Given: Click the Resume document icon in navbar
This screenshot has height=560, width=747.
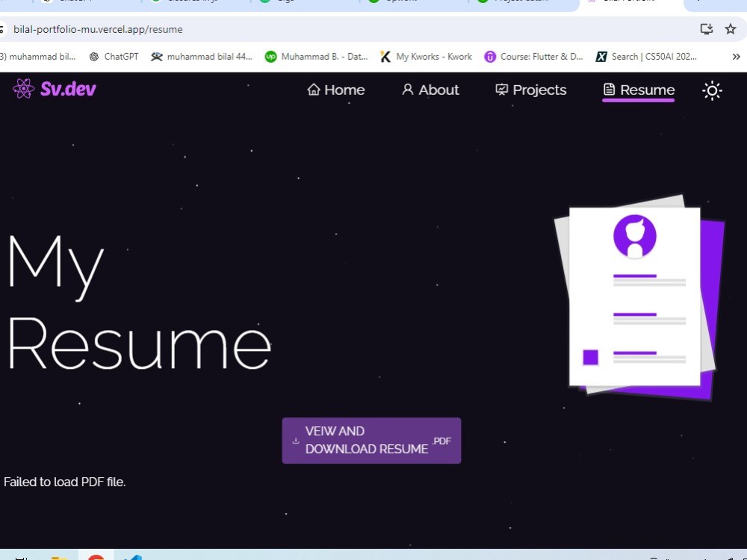Looking at the screenshot, I should pos(609,89).
